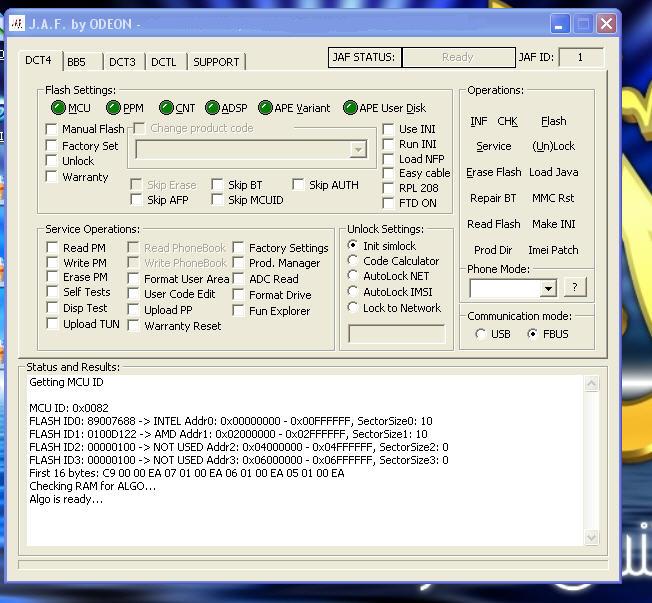Open the Phone Mode dropdown

[x=548, y=288]
